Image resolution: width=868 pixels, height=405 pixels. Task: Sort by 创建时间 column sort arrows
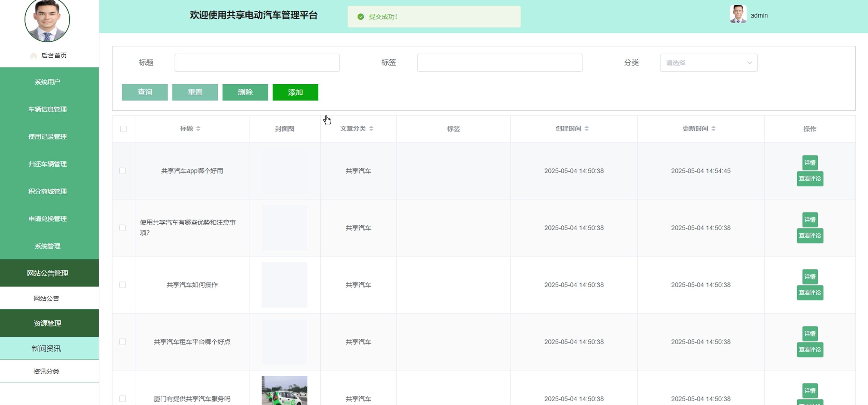[587, 128]
